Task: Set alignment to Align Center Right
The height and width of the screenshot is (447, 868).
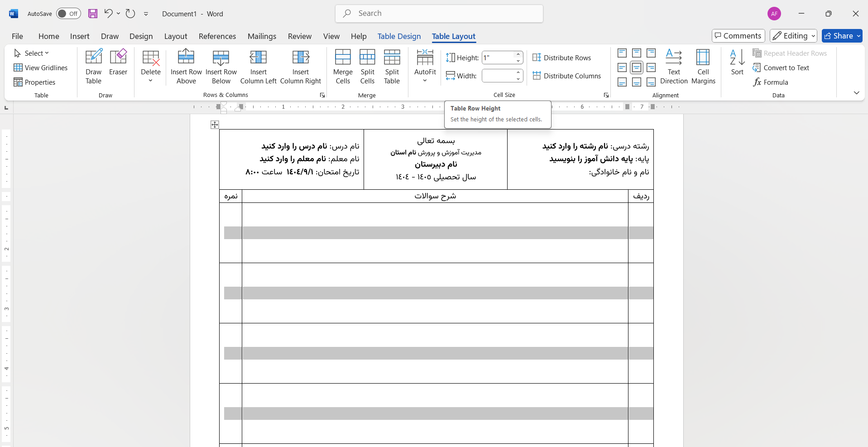Action: click(651, 68)
